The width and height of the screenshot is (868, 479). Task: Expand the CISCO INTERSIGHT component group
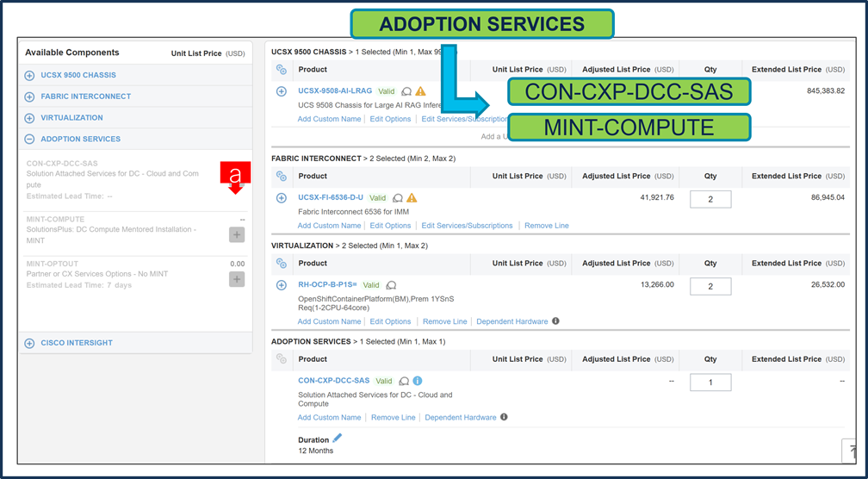pos(30,344)
